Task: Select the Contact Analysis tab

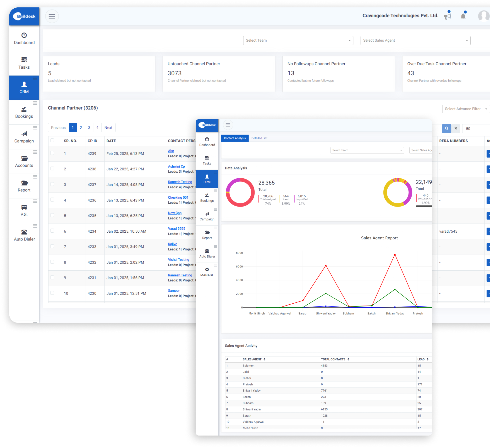Action: 235,138
